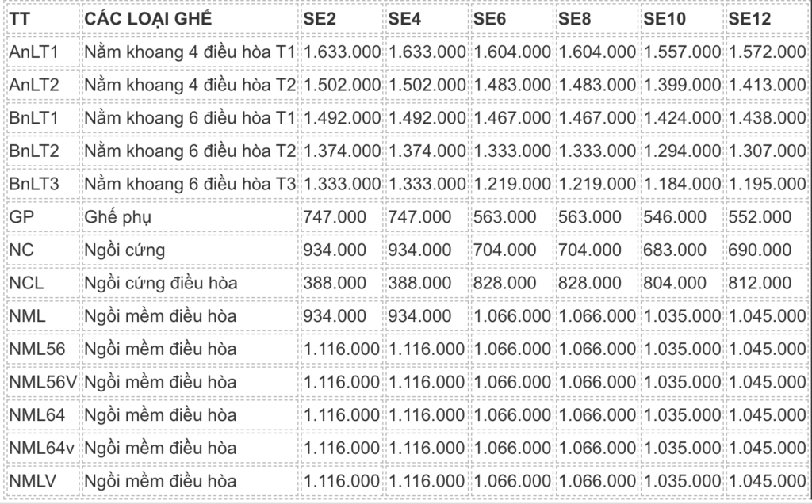
Task: Click 'Nằm khoang 4 điều hòa T2' cell
Action: click(x=190, y=85)
